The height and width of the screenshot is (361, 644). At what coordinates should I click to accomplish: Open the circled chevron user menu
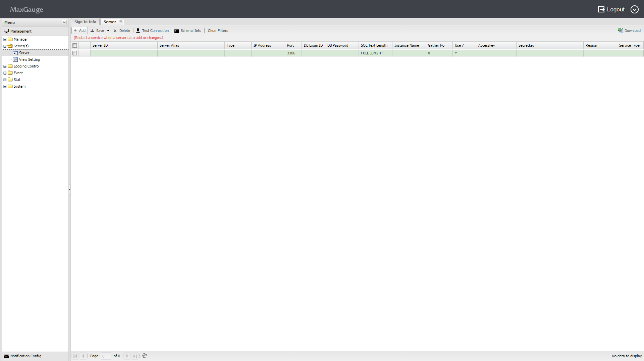pos(634,9)
